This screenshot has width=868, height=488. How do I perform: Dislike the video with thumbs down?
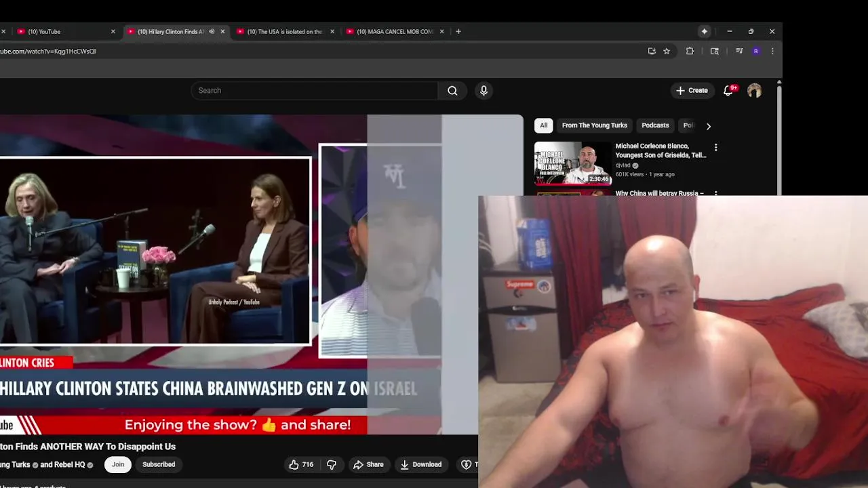coord(332,464)
